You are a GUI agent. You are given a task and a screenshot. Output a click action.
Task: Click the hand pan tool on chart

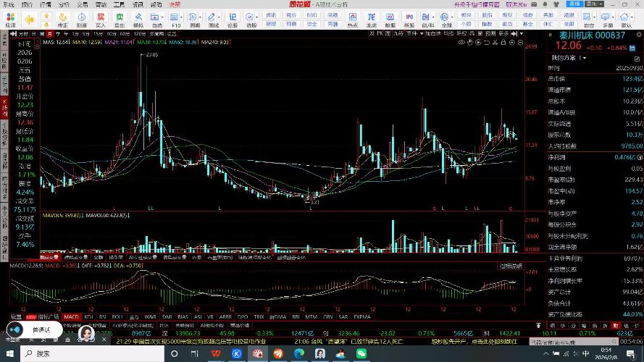pos(470,42)
